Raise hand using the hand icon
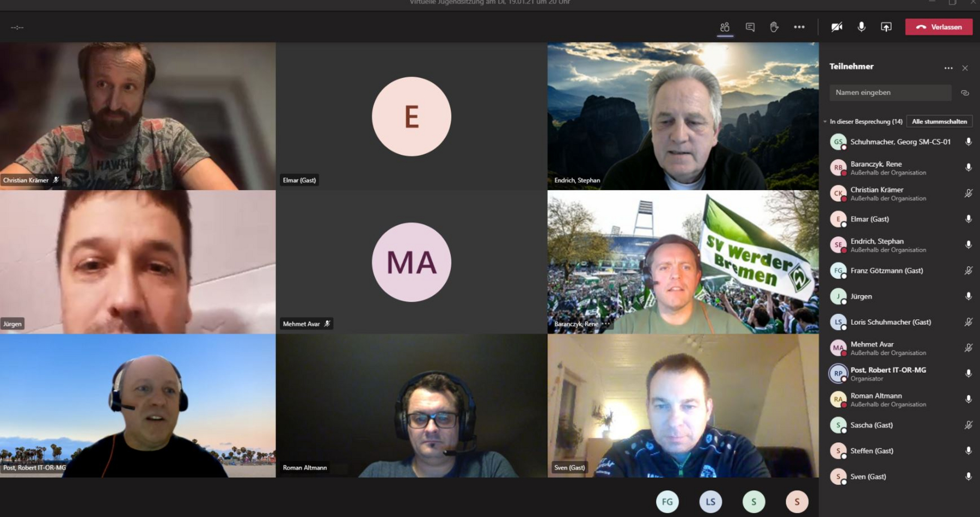 coord(774,27)
